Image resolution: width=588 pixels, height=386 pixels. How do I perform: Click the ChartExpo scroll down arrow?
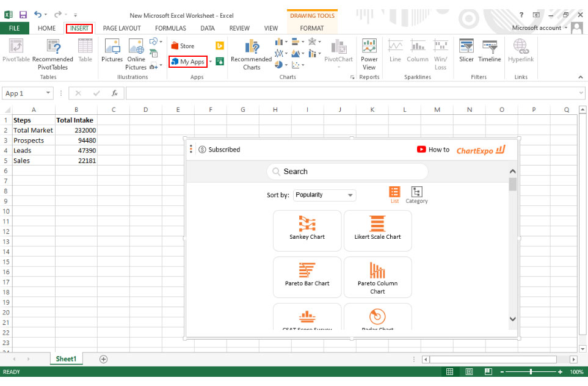(x=513, y=319)
